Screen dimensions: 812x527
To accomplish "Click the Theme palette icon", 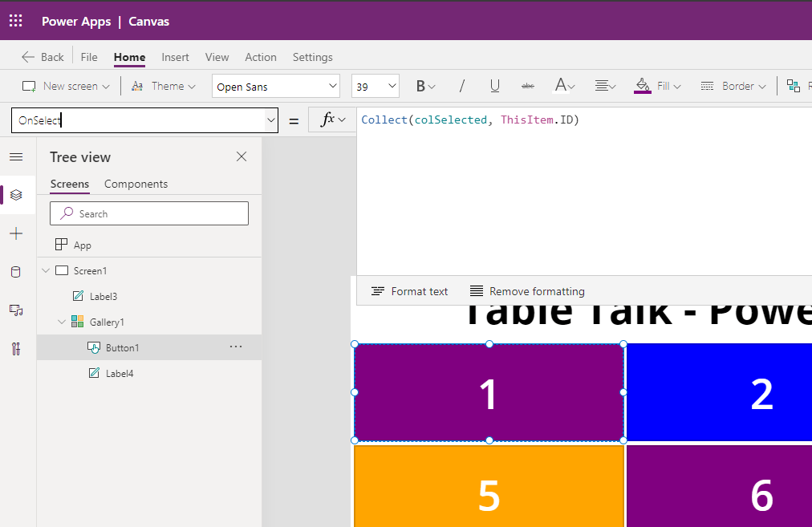I will (x=137, y=87).
